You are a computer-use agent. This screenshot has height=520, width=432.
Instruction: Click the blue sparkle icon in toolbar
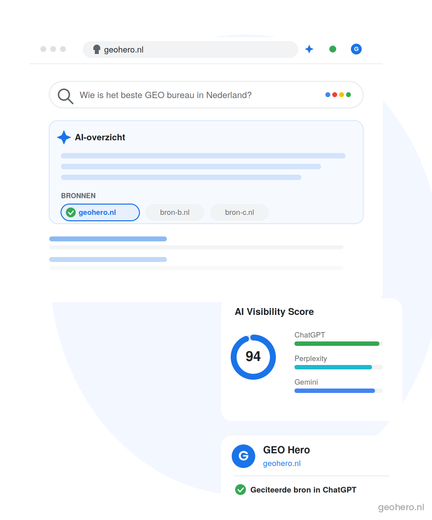coord(309,49)
